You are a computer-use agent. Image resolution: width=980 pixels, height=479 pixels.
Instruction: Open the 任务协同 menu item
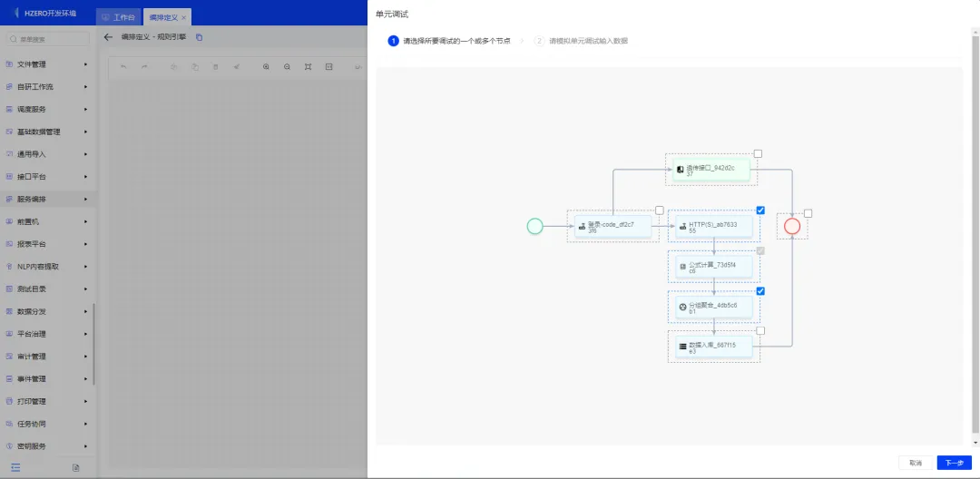point(47,424)
